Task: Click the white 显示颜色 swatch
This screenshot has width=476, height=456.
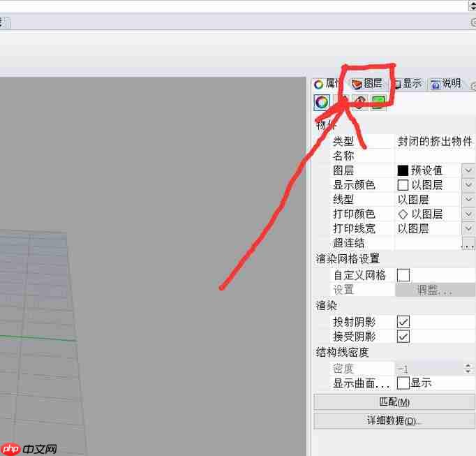Action: (x=403, y=185)
